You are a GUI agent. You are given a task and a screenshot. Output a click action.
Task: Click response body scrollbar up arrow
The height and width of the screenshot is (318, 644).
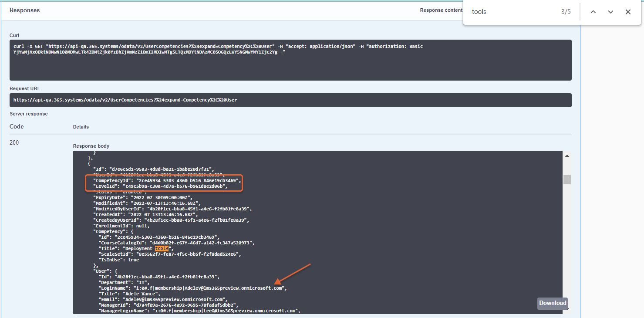click(567, 156)
